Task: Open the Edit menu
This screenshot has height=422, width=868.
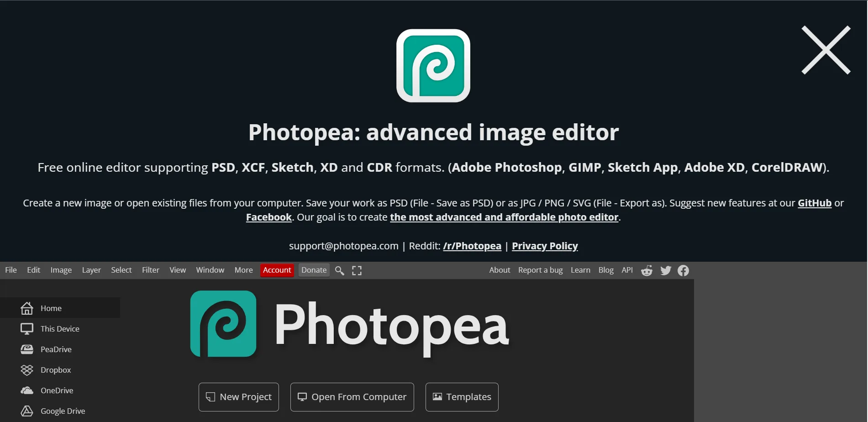Action: click(x=33, y=270)
